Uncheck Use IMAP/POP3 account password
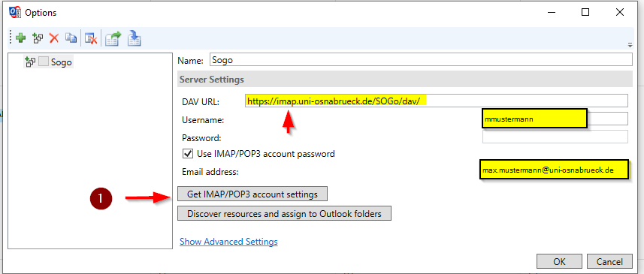The width and height of the screenshot is (644, 274). tap(188, 154)
